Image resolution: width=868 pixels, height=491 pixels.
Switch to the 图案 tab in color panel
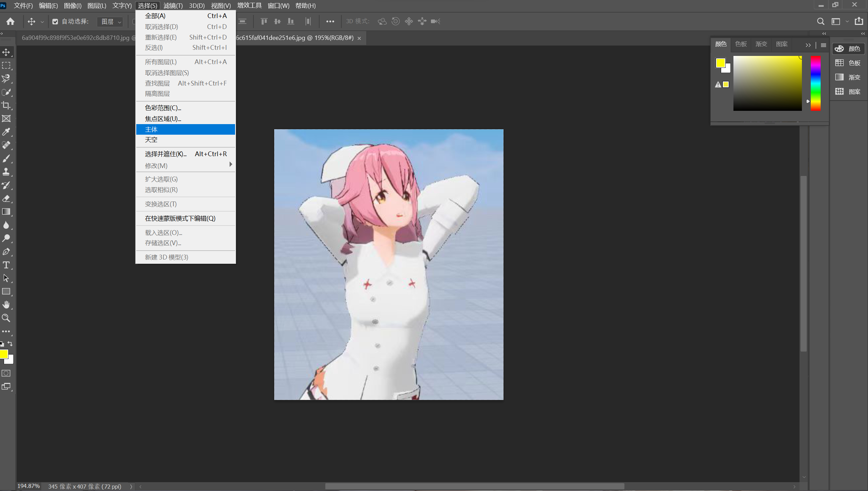click(781, 44)
